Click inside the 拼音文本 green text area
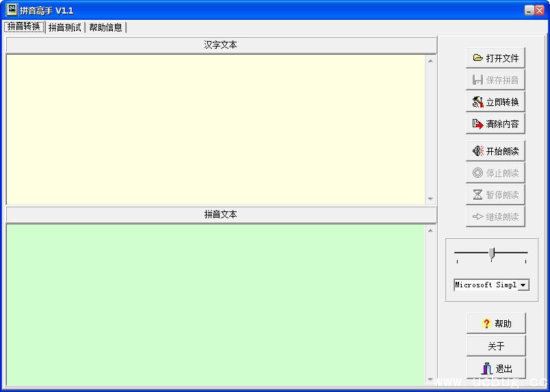The image size is (550, 392). (x=215, y=304)
